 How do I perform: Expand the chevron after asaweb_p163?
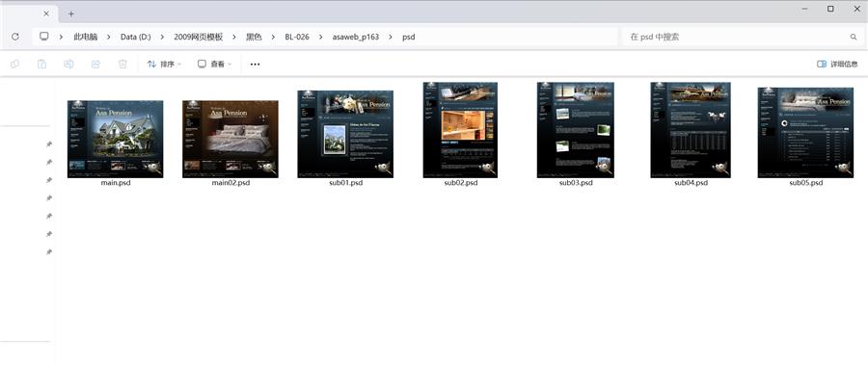tap(391, 37)
